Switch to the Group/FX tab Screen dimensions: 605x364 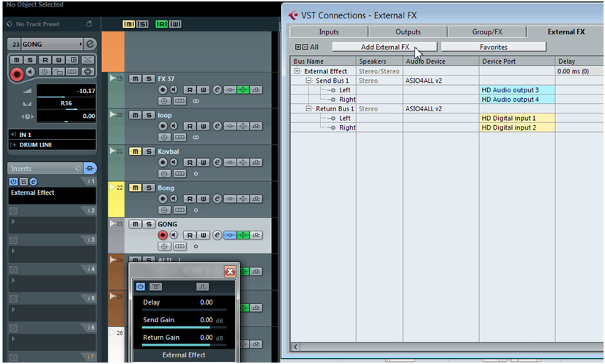click(x=487, y=32)
